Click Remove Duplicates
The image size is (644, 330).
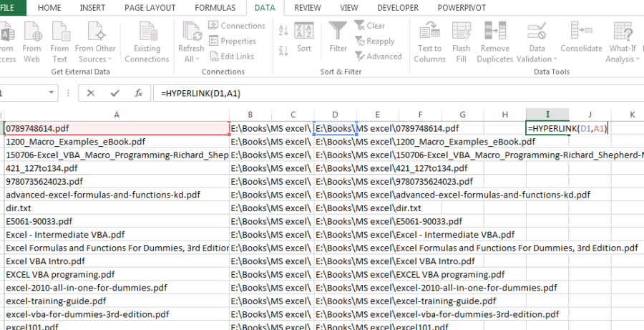[495, 42]
